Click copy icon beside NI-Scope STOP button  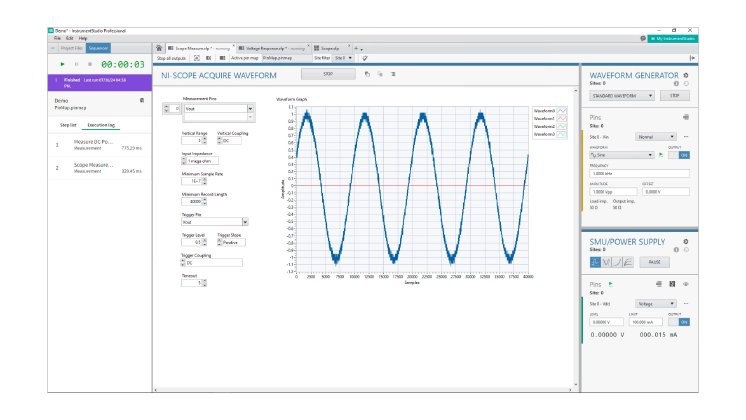(x=367, y=74)
